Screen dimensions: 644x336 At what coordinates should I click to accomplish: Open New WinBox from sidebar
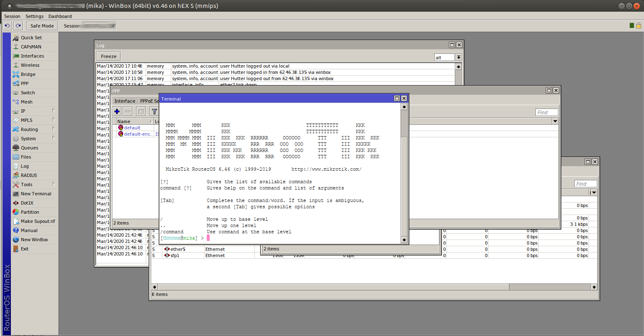pyautogui.click(x=34, y=240)
